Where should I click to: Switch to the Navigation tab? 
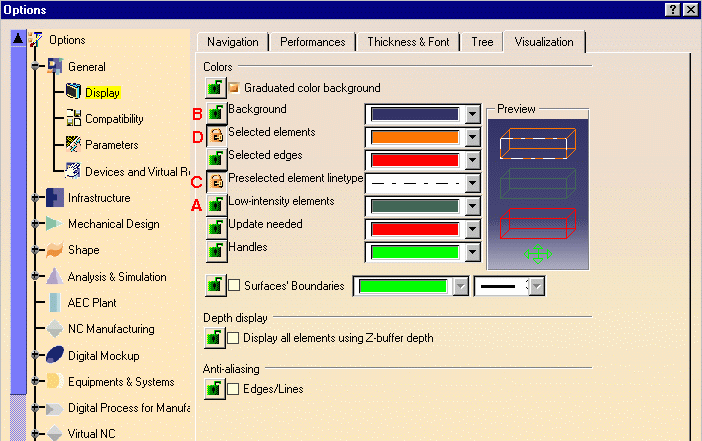click(x=232, y=42)
